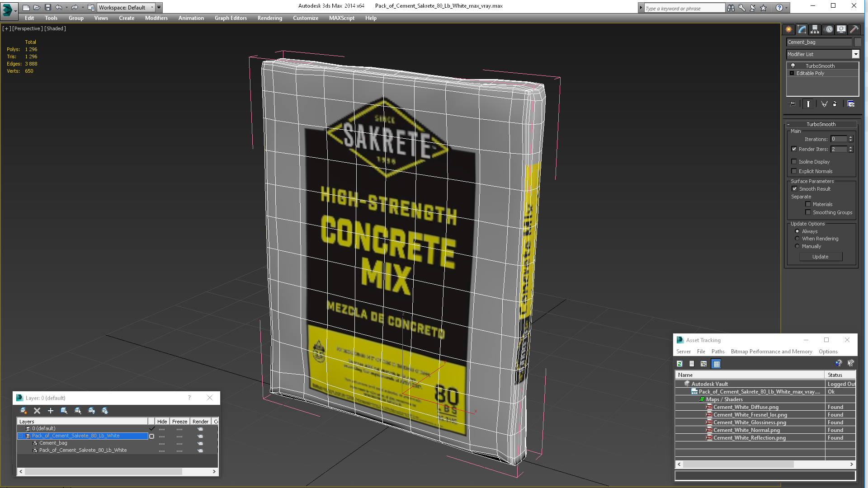This screenshot has height=488, width=868.
Task: Click the TurboSmooth Update button
Action: (821, 257)
